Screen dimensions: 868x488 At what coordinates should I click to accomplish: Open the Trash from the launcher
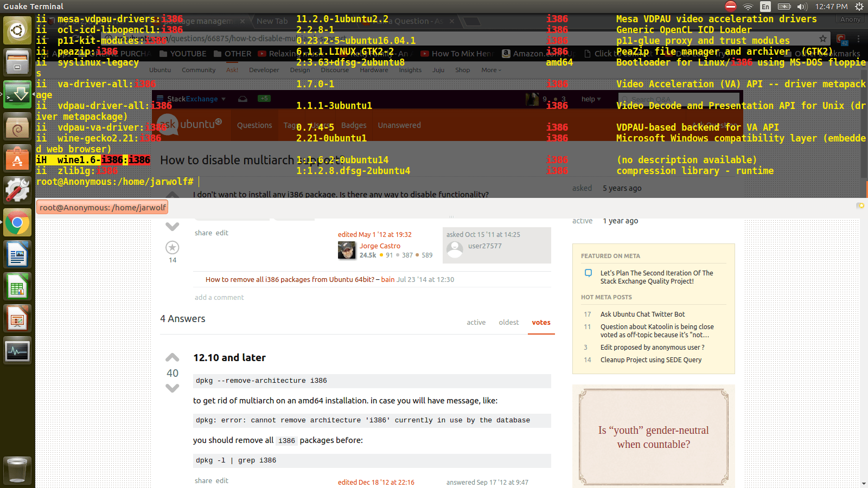pyautogui.click(x=17, y=470)
